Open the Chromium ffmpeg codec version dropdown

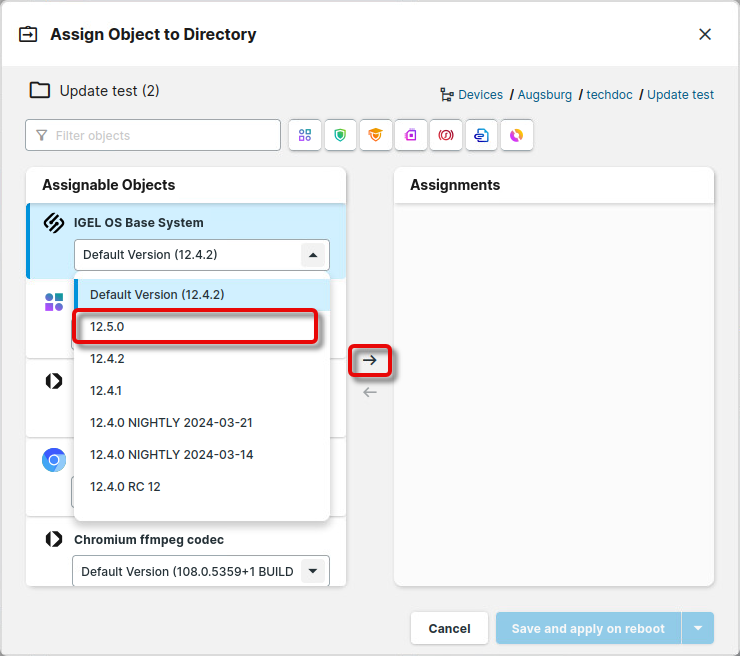(x=313, y=571)
